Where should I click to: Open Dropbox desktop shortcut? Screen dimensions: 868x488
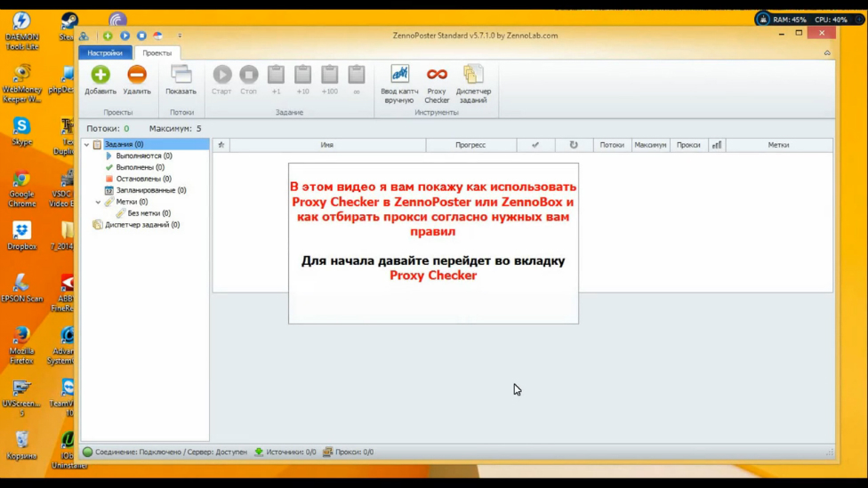point(21,236)
